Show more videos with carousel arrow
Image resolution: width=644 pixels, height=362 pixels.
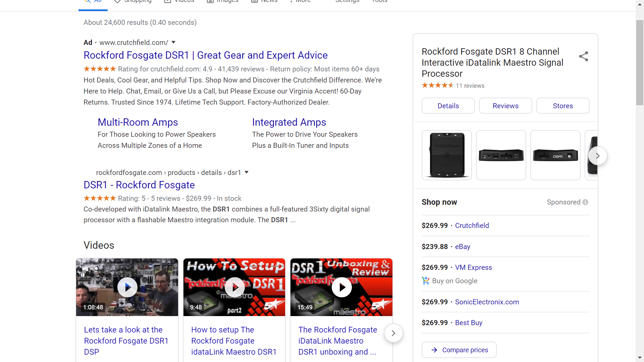pos(393,333)
